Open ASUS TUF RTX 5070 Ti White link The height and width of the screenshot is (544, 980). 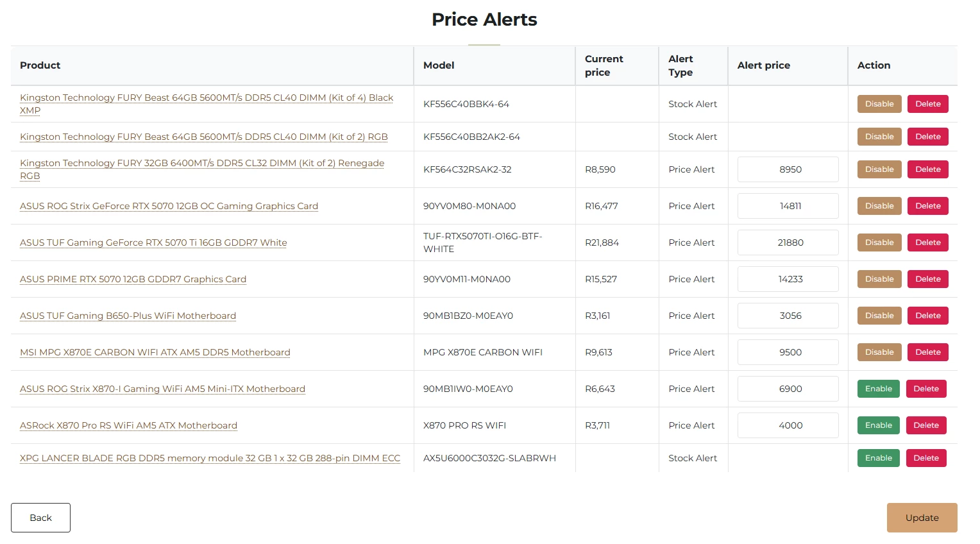(153, 242)
